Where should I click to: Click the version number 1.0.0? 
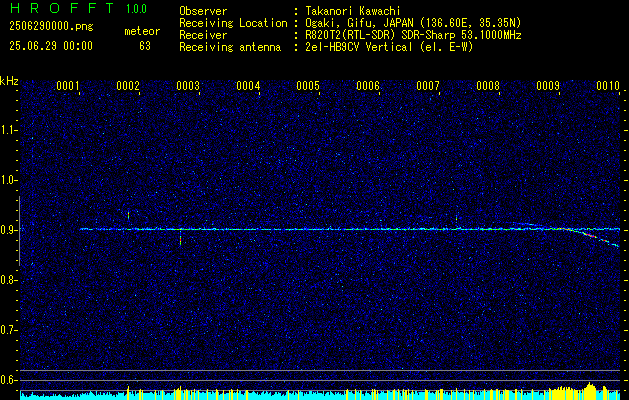136,9
